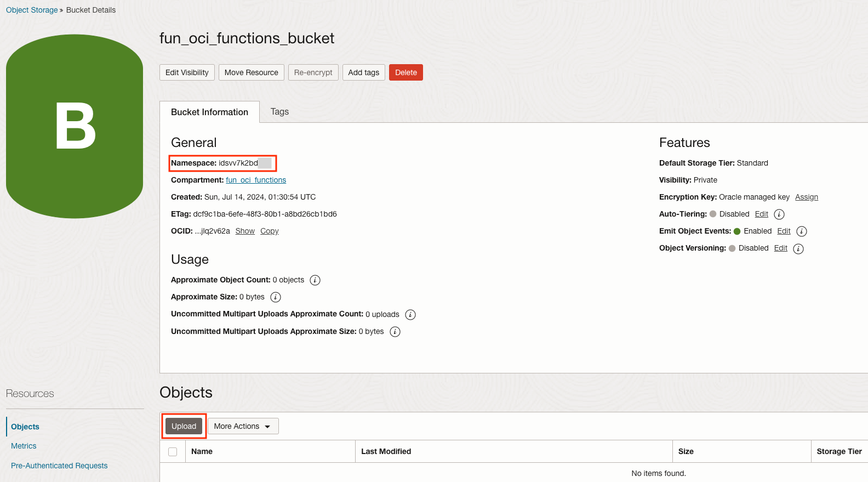
Task: Expand the More Actions dropdown
Action: 243,426
